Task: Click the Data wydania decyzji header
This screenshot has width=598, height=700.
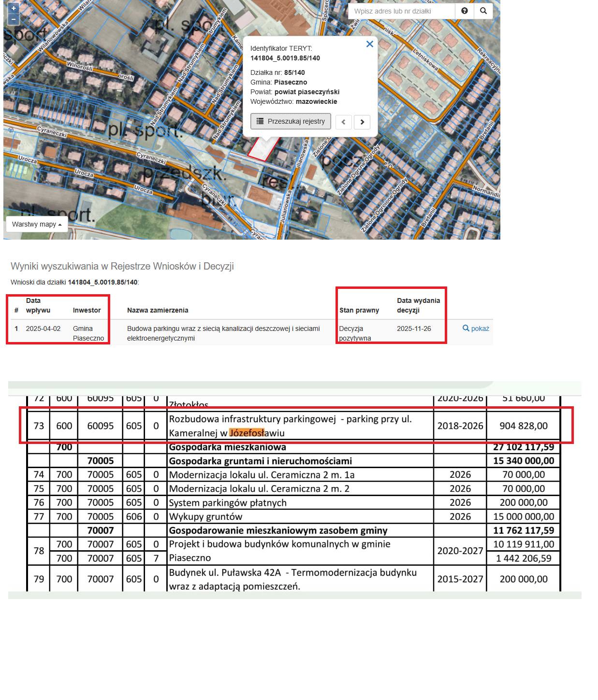Action: 418,305
